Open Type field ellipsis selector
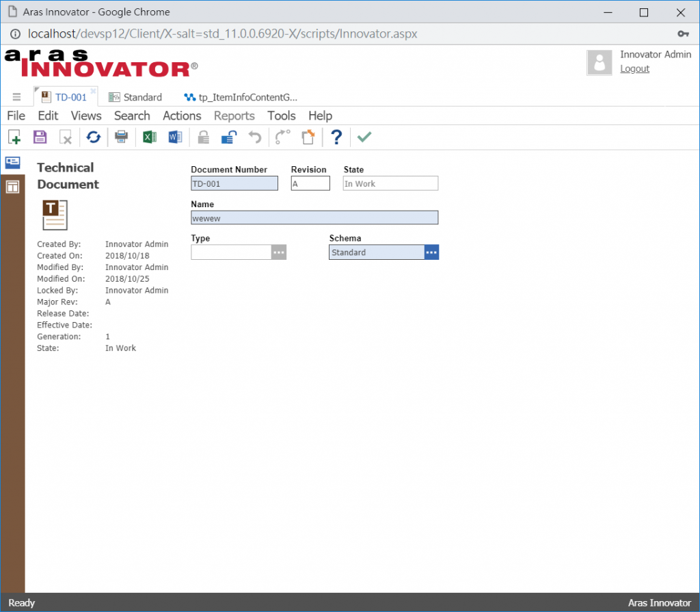This screenshot has width=700, height=612. [279, 252]
